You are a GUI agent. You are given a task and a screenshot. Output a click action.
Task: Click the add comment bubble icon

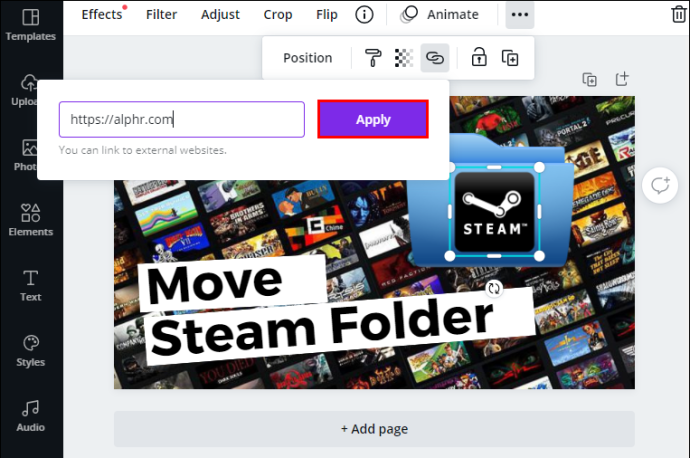[660, 185]
